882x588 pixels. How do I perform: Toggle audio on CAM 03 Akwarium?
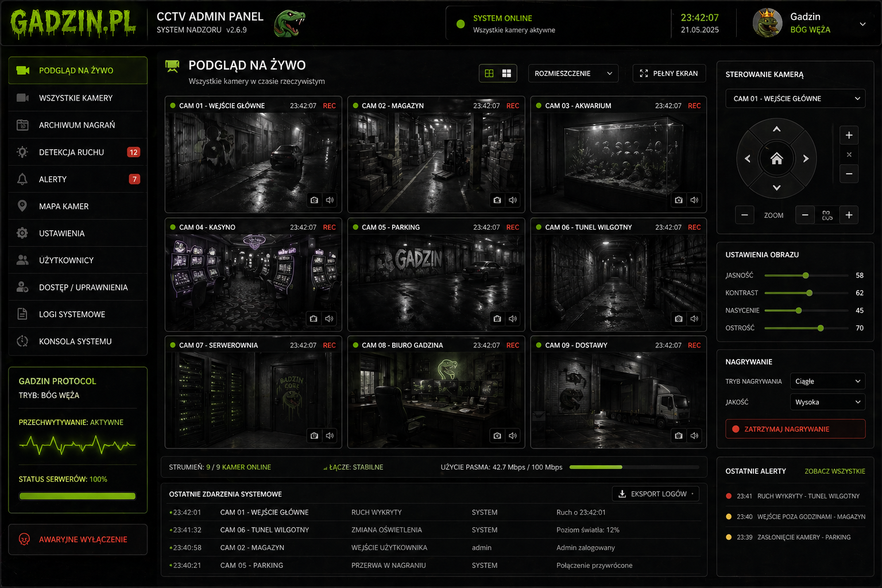(x=694, y=200)
